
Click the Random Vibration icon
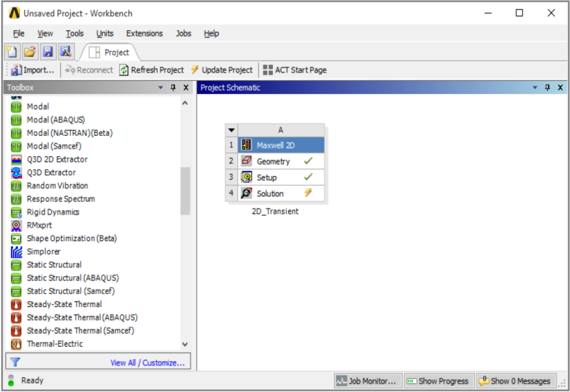(x=16, y=186)
